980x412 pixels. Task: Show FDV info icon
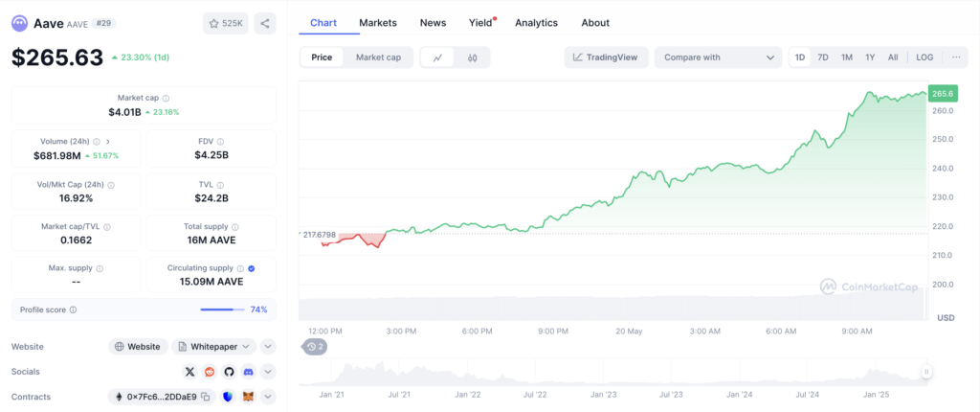pyautogui.click(x=221, y=142)
